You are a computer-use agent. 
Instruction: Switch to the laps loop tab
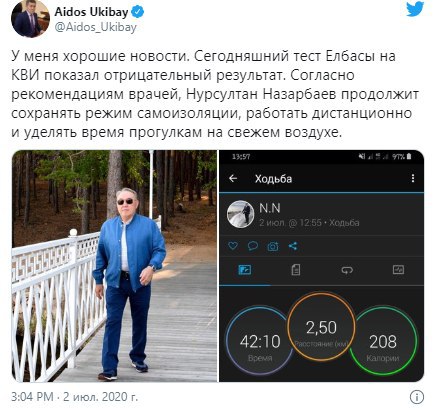347,270
